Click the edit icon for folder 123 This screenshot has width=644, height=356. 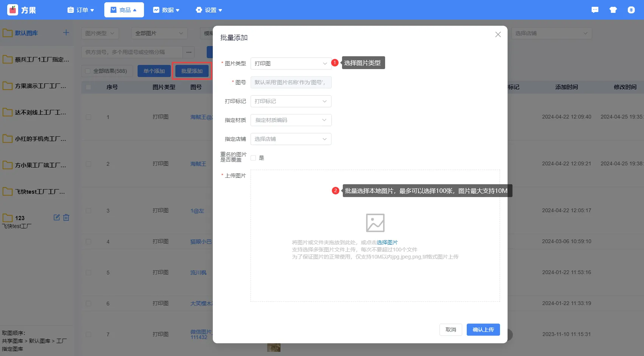click(x=57, y=217)
